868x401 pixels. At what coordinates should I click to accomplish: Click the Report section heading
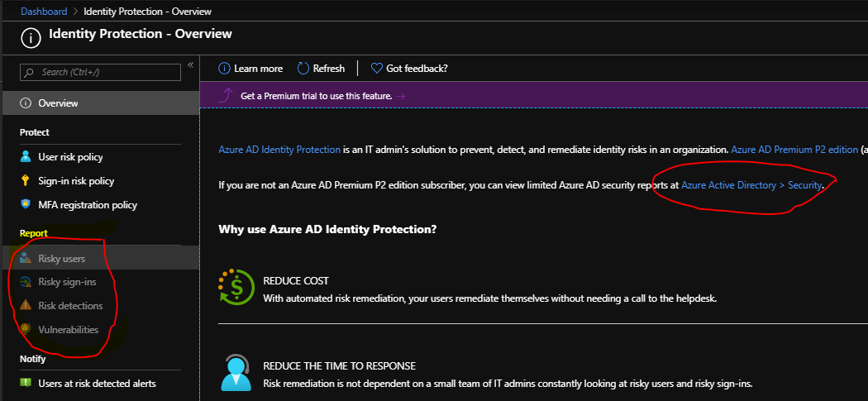pos(34,233)
